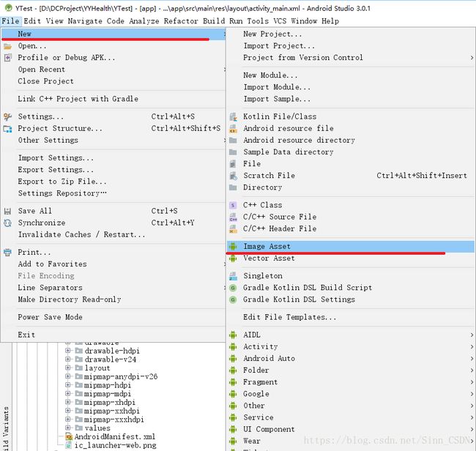Open the Help menu
This screenshot has width=476, height=451.
(x=330, y=21)
